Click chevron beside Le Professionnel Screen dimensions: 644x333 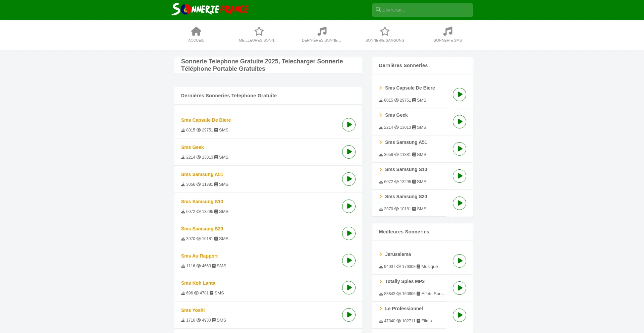click(381, 309)
